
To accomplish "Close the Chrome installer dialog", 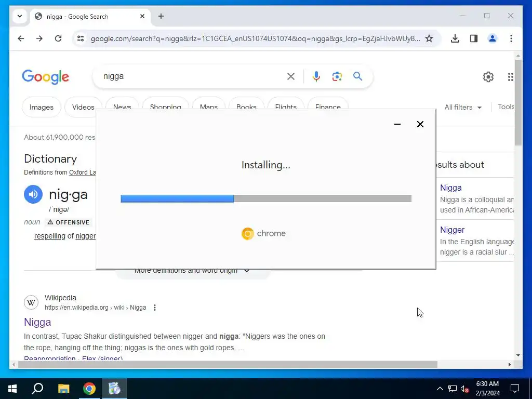I will click(420, 124).
